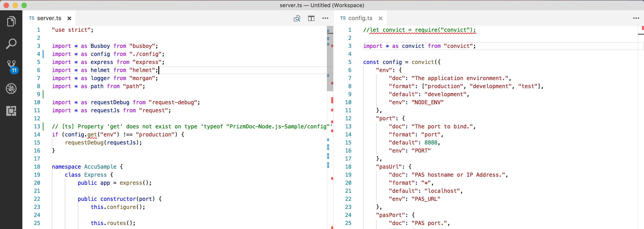
Task: Click "morgan" import string on line 7
Action: (142, 78)
